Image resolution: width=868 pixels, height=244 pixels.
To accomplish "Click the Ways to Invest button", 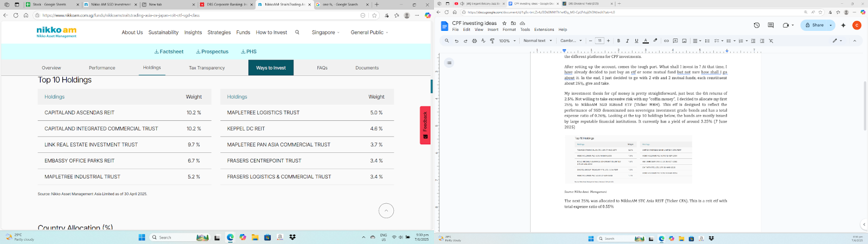I will pos(271,68).
